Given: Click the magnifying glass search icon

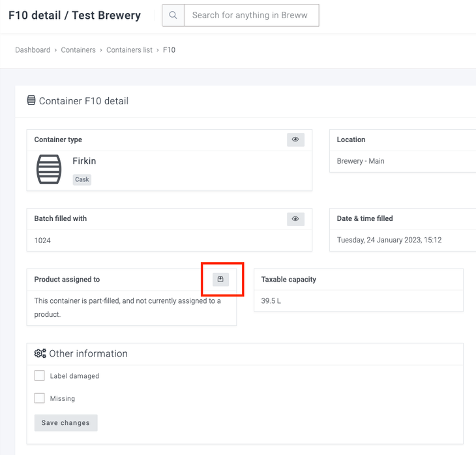Looking at the screenshot, I should point(173,16).
